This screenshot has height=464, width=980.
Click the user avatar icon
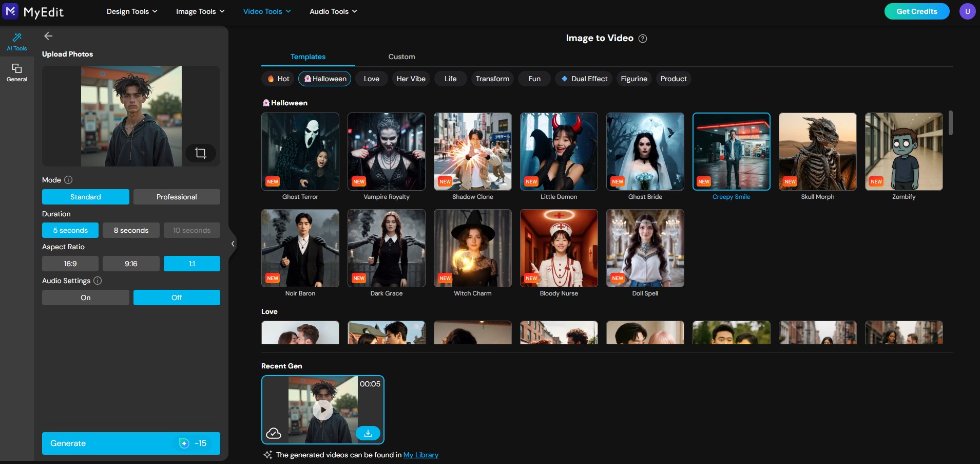(967, 11)
